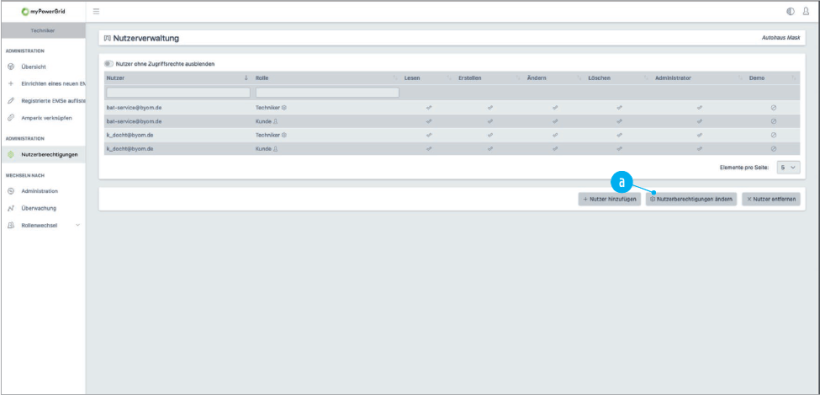Click the Nutzer hinzufügen button
Screen dimensions: 820x395
pyautogui.click(x=609, y=199)
